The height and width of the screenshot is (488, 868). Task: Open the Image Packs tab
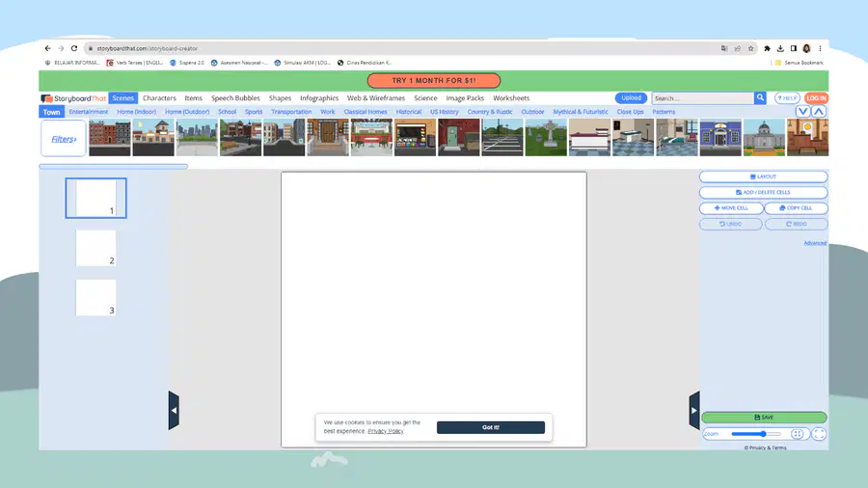point(465,98)
